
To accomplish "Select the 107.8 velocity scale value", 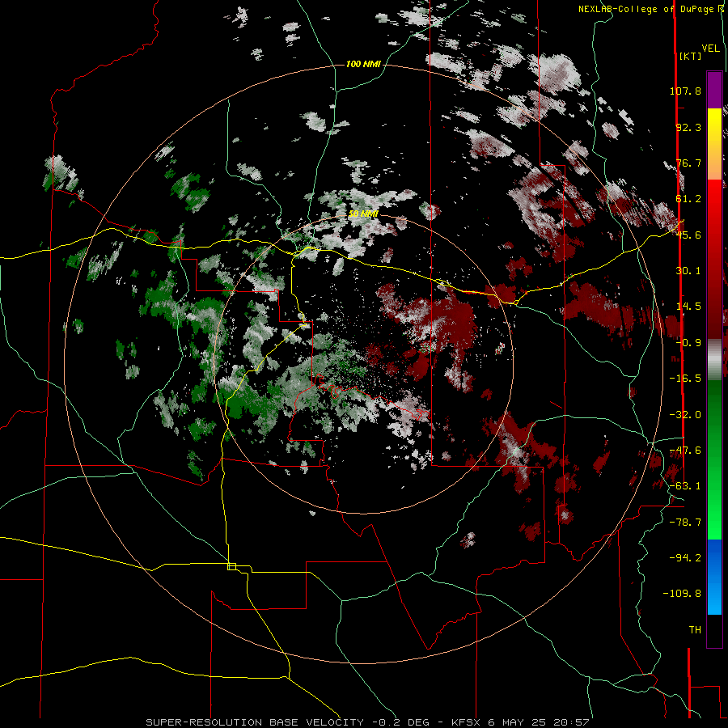I will point(685,91).
